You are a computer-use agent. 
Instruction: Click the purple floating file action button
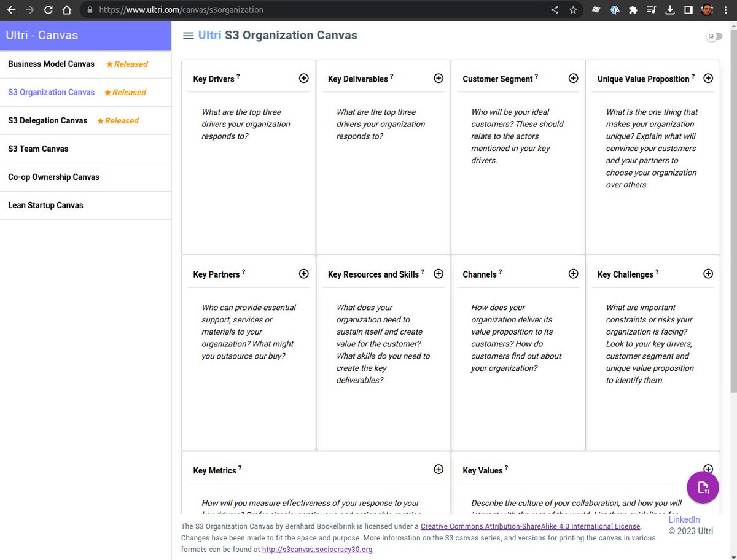[703, 488]
